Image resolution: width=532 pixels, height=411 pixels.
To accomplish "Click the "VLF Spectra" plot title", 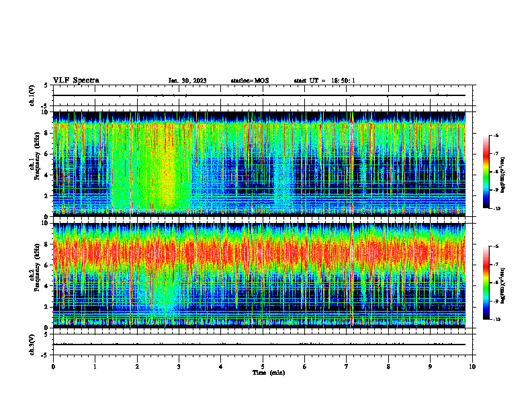I will click(76, 81).
